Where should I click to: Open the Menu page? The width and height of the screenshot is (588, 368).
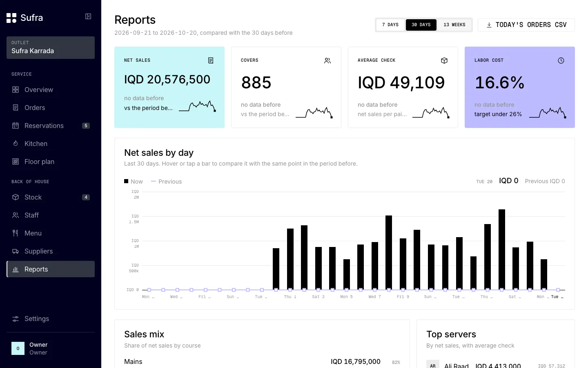[51, 233]
